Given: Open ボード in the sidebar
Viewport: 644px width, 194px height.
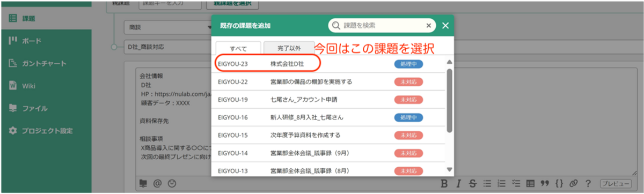Looking at the screenshot, I should tap(46, 41).
